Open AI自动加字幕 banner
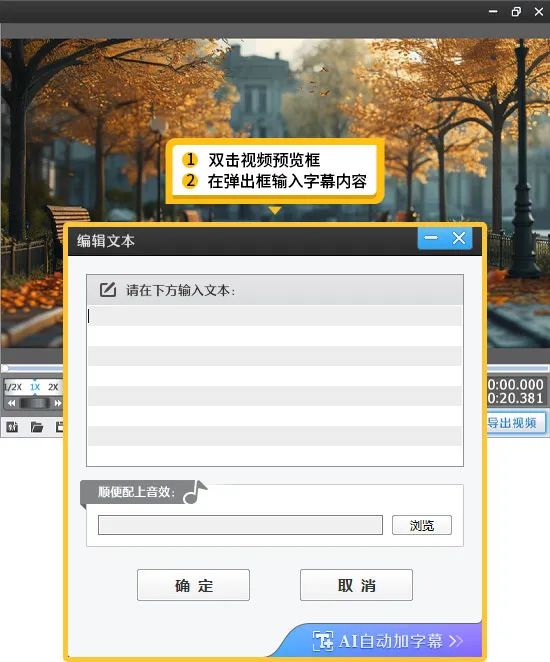 click(387, 641)
